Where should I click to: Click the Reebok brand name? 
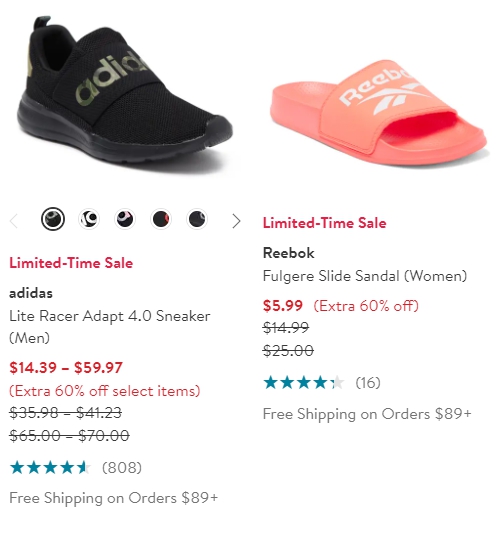(289, 253)
